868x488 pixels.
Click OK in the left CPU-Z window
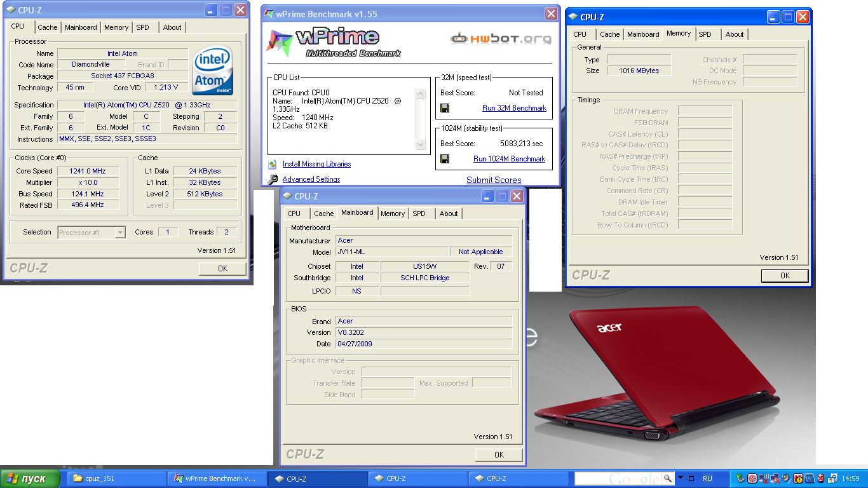click(222, 269)
